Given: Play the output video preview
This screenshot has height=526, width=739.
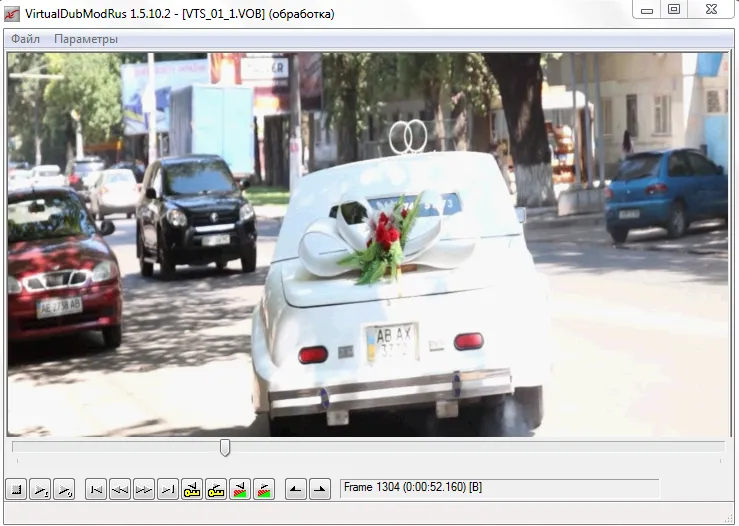Looking at the screenshot, I should click(x=64, y=490).
